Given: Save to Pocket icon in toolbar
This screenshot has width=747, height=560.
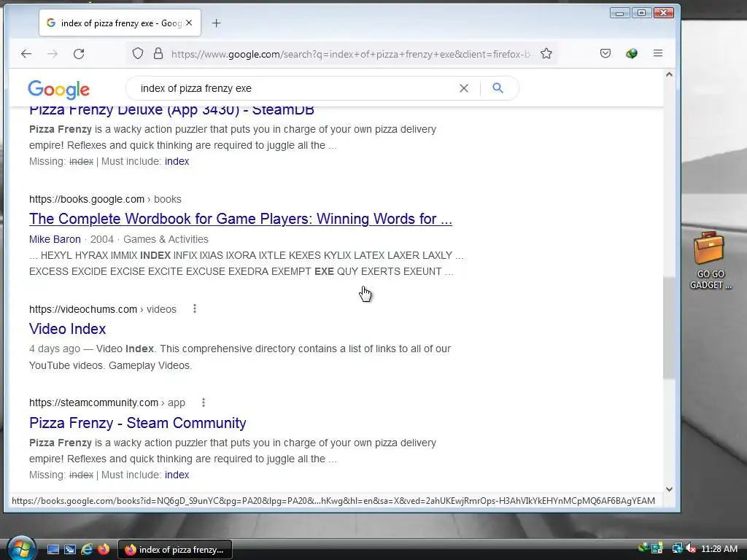Looking at the screenshot, I should [605, 53].
